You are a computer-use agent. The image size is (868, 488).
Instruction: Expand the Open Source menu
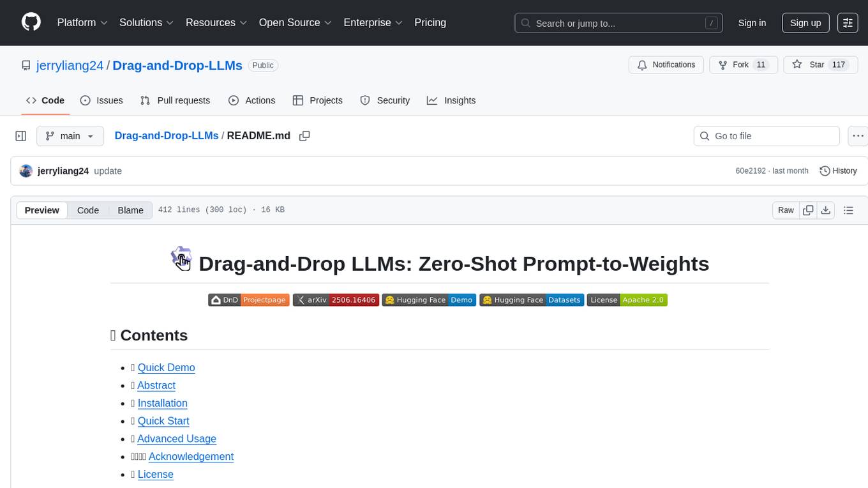295,22
